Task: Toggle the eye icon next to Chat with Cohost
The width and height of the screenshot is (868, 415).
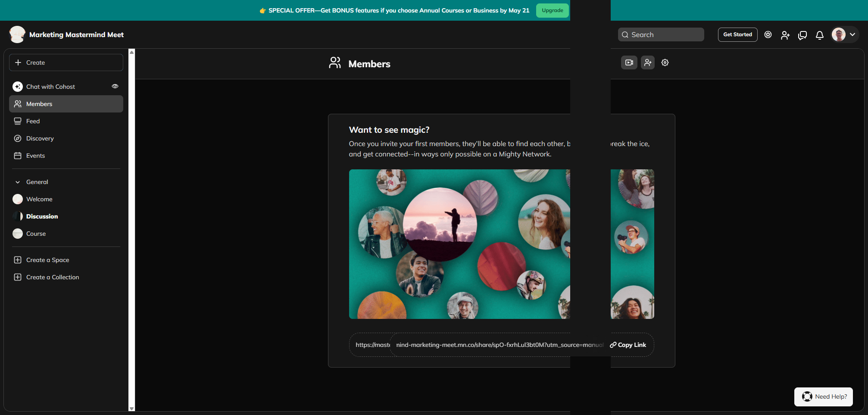Action: [115, 86]
